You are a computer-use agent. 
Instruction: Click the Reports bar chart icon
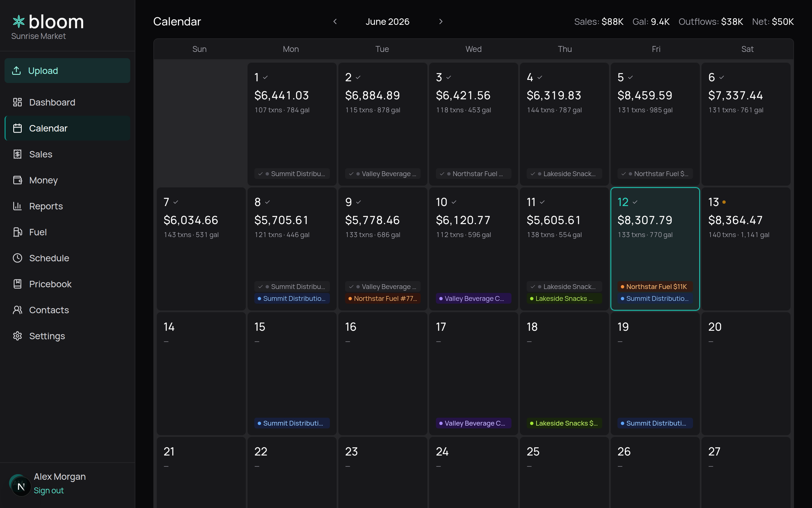pos(17,206)
